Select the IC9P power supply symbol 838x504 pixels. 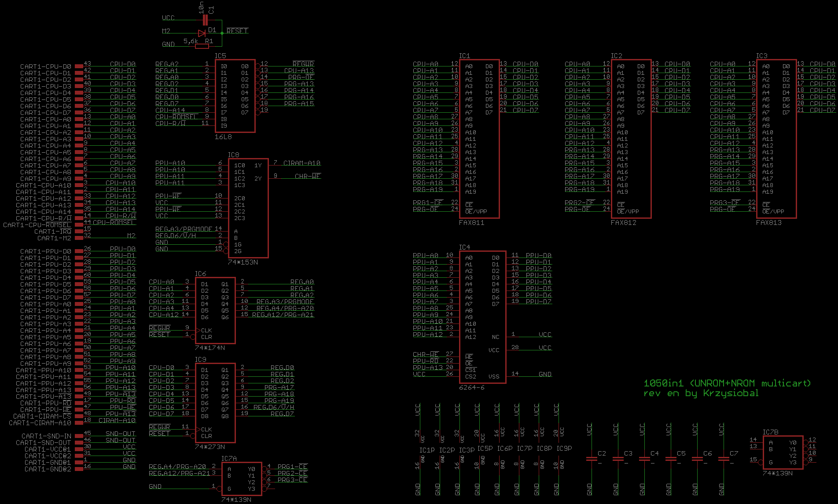click(x=559, y=449)
